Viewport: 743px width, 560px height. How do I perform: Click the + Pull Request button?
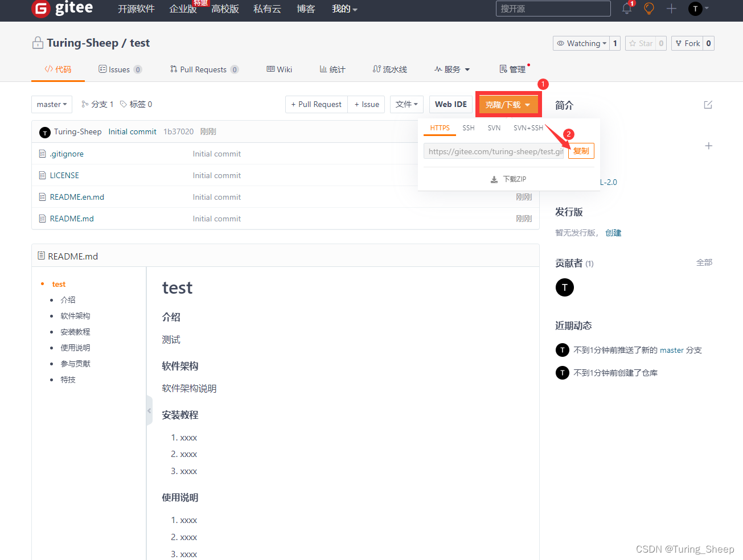[x=317, y=104]
